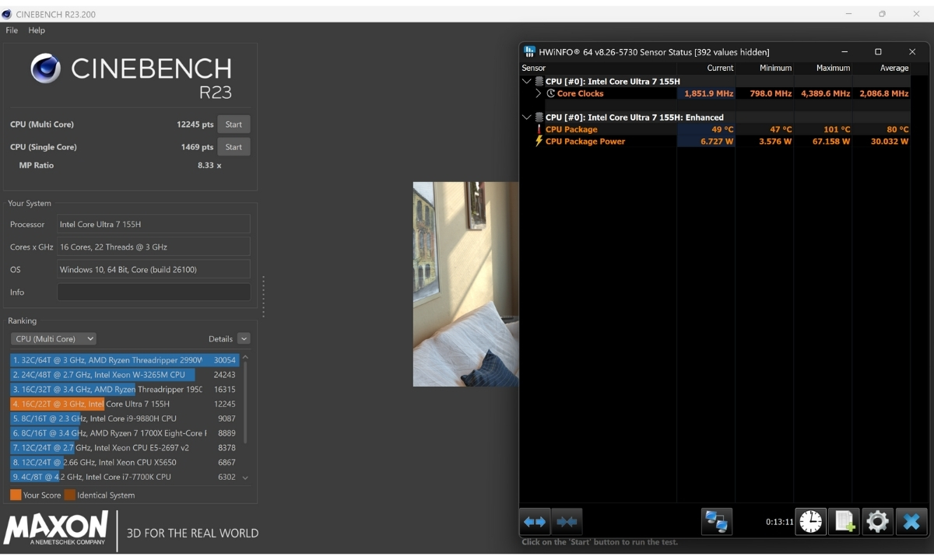
Task: Click the OS field showing Windows 10
Action: click(x=154, y=269)
